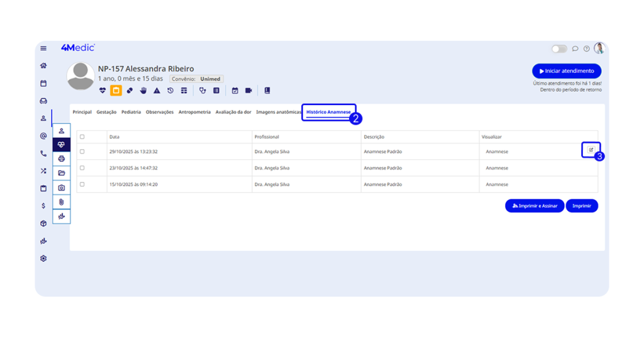This screenshot has width=644, height=338.
Task: Click the help question mark icon
Action: tap(586, 48)
